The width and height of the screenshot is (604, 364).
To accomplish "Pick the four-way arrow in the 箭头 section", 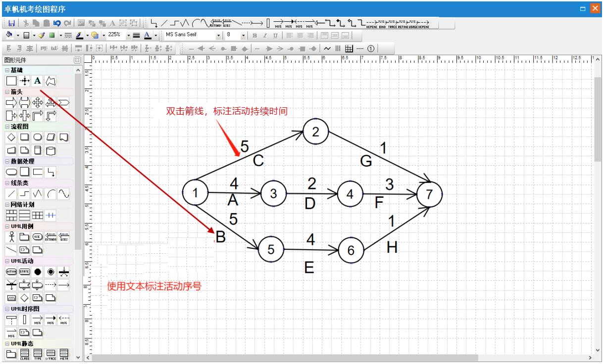I will click(37, 102).
